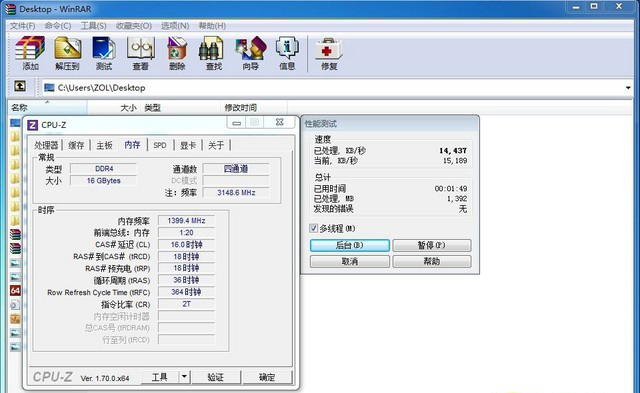The width and height of the screenshot is (640, 393).
Task: Click the 1399.4 MHz memory frequency value
Action: (186, 220)
